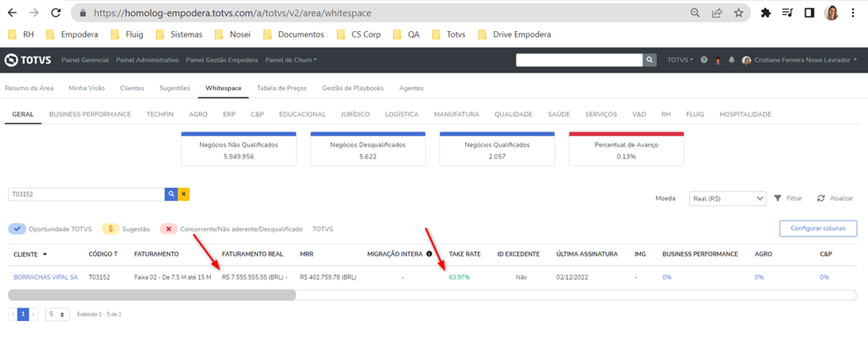Open TOTVS organization dropdown in header
This screenshot has height=341, width=868.
click(x=680, y=60)
